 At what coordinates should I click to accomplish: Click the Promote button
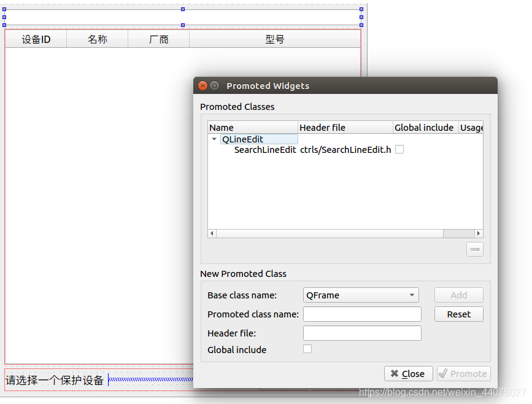tap(463, 373)
